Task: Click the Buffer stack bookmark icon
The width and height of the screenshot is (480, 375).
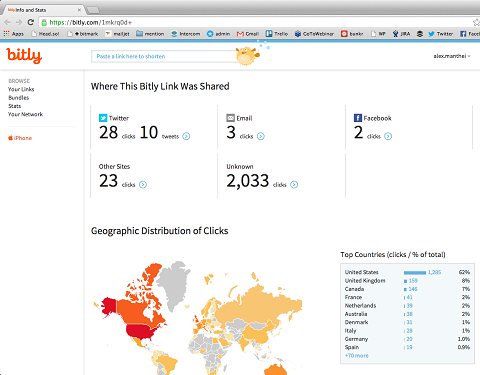Action: [x=420, y=34]
